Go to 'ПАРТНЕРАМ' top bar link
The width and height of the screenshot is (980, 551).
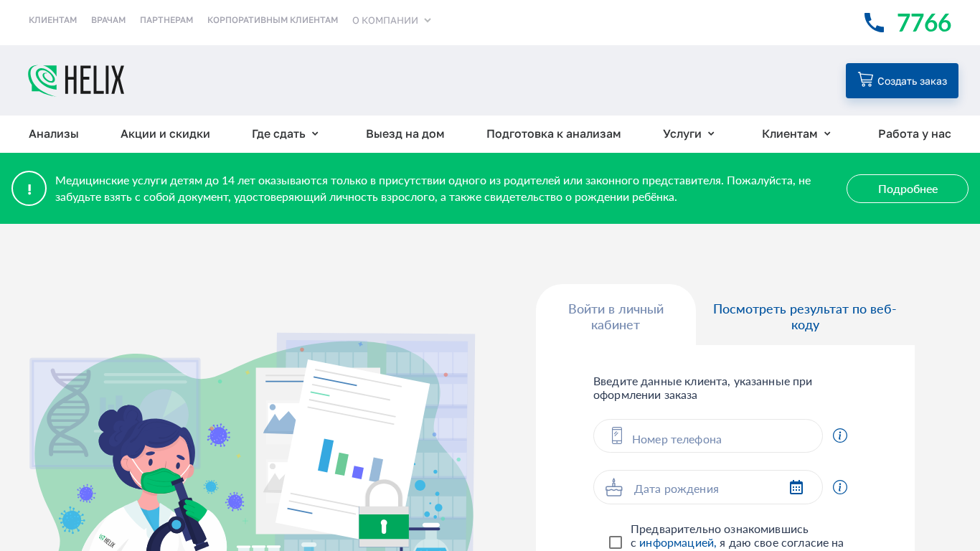click(x=166, y=20)
